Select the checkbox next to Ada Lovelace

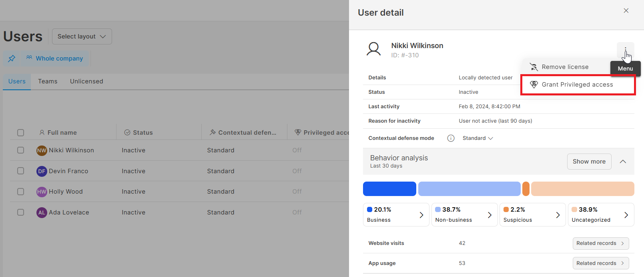point(21,212)
